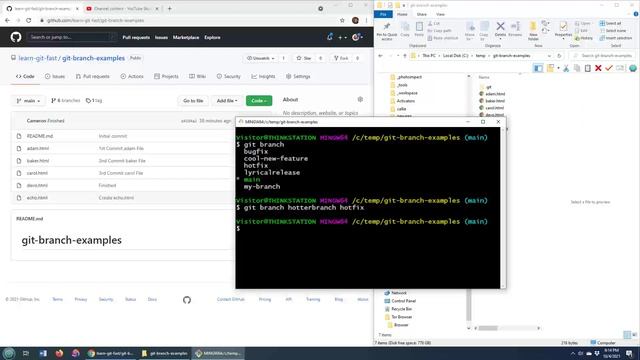The image size is (640, 360).
Task: Create New folder from Explorer ribbon
Action: pos(533,31)
